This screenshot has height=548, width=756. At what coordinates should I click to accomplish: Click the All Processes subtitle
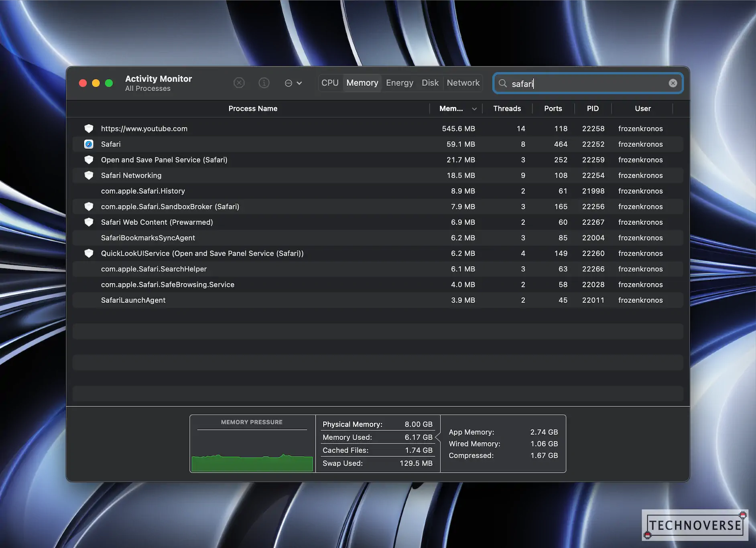[148, 89]
